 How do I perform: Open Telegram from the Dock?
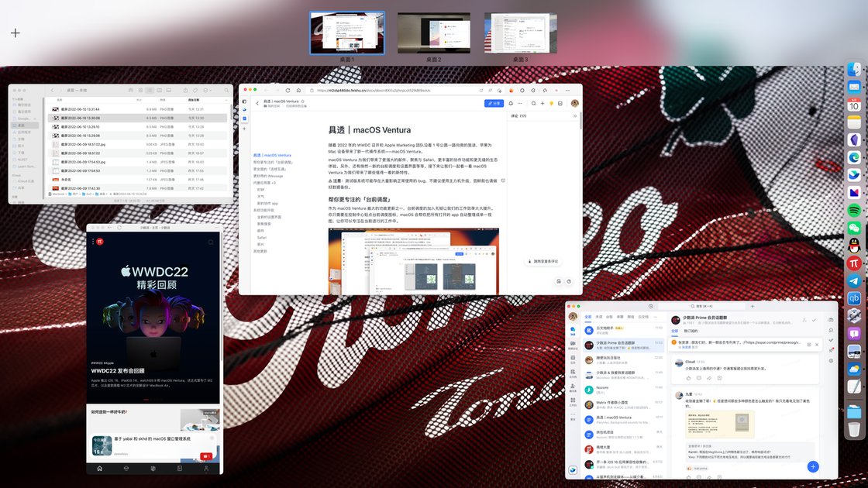coord(854,280)
